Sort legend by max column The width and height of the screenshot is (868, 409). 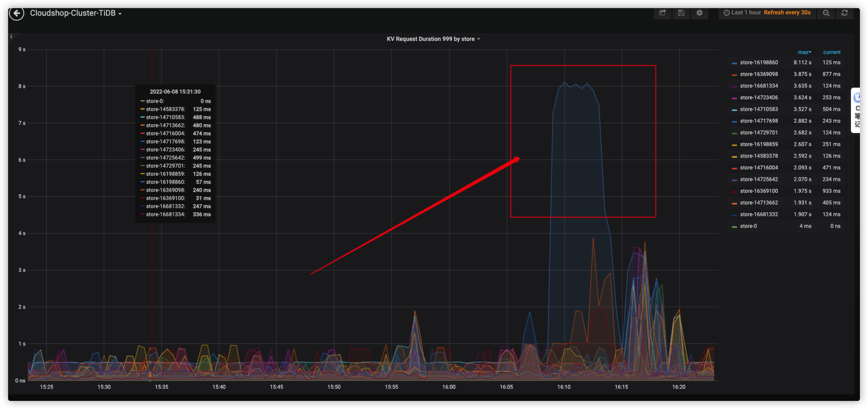pos(804,52)
